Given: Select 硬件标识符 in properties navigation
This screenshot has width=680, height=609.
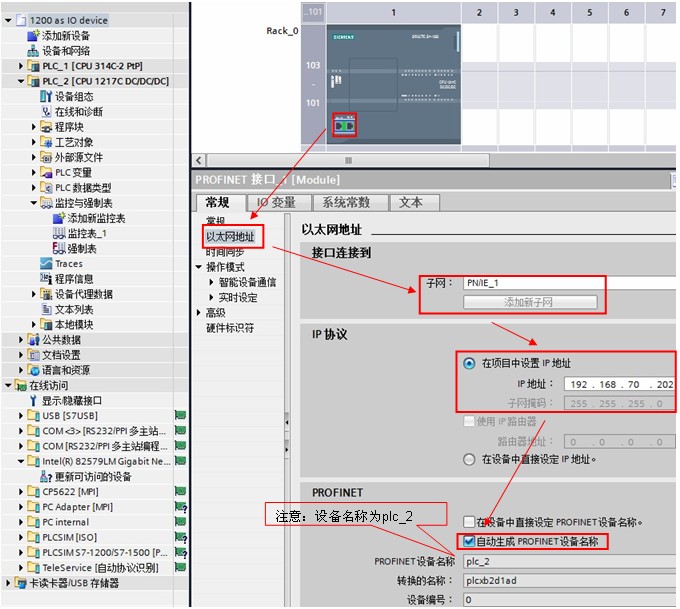Looking at the screenshot, I should [230, 328].
